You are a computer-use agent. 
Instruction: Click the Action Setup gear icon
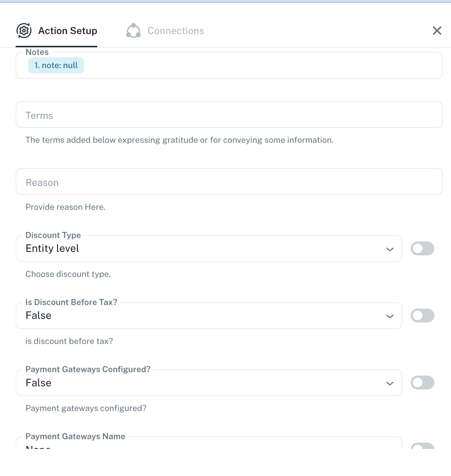point(24,31)
